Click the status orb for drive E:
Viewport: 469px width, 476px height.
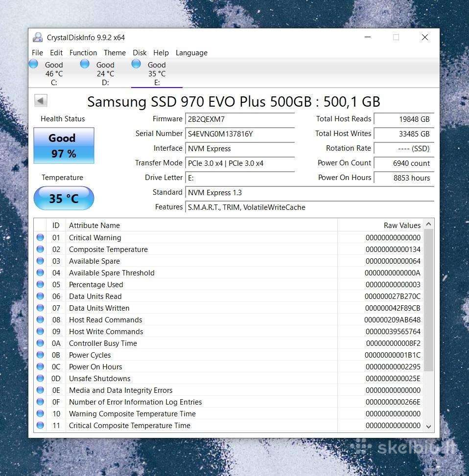click(x=136, y=64)
